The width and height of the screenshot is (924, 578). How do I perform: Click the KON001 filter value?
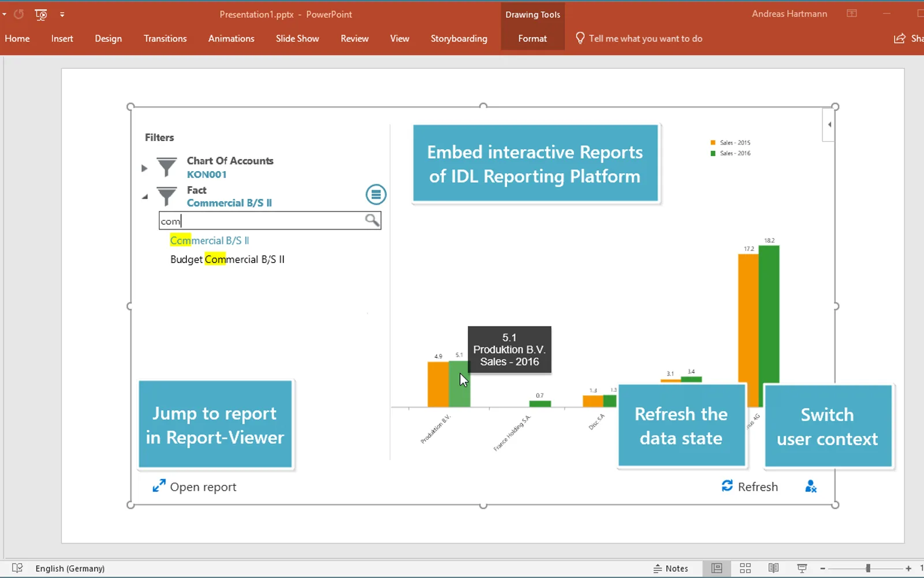pos(207,175)
